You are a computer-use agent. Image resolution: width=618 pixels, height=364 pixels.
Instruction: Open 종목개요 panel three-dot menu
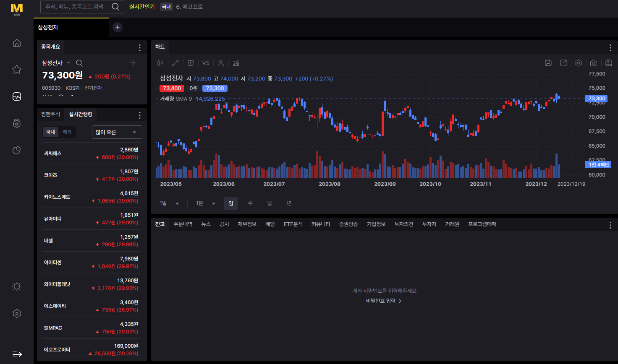(140, 47)
